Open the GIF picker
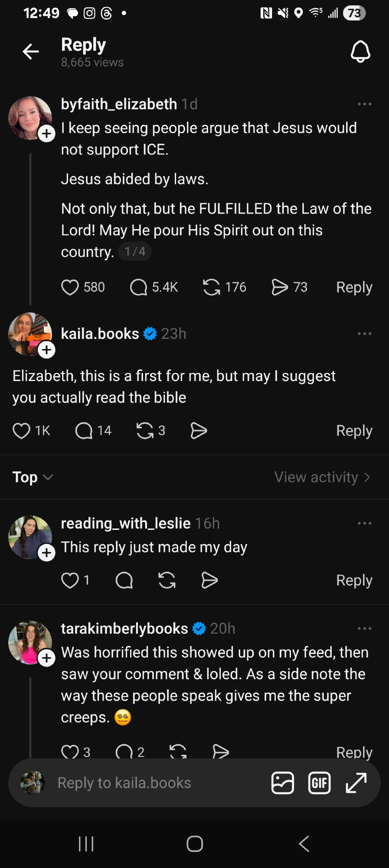The width and height of the screenshot is (389, 868). [319, 783]
